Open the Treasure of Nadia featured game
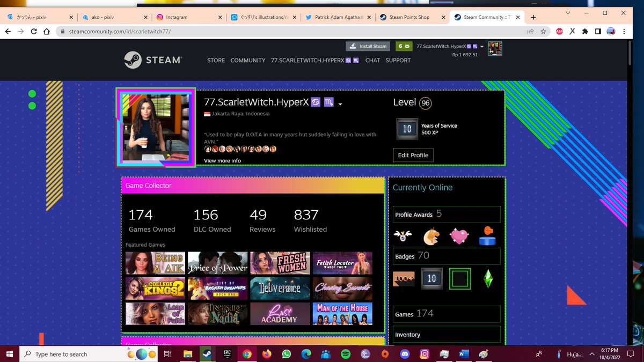This screenshot has height=362, width=644. [x=218, y=314]
